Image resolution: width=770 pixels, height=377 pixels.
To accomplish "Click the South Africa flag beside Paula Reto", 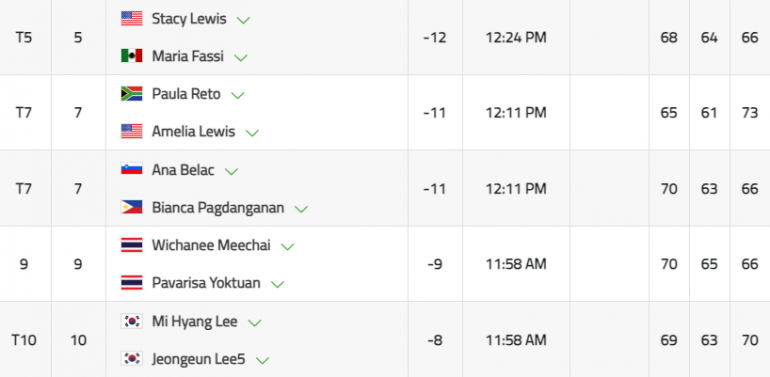I will click(x=132, y=94).
